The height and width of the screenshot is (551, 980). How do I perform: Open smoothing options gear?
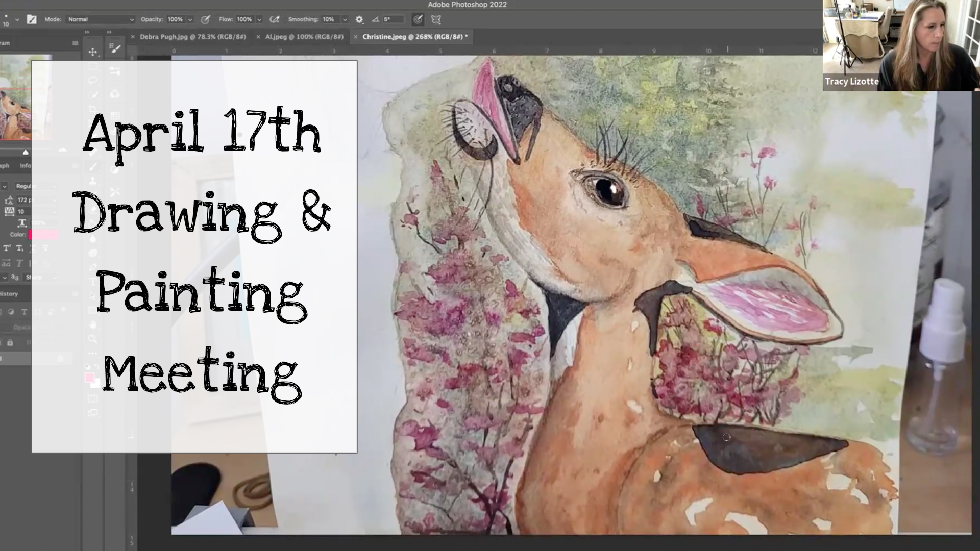359,19
